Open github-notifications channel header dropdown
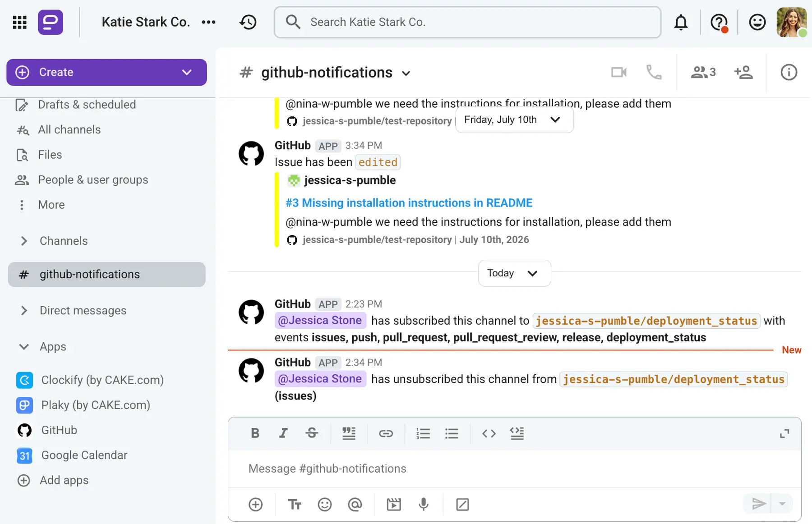This screenshot has width=812, height=524. tap(406, 73)
